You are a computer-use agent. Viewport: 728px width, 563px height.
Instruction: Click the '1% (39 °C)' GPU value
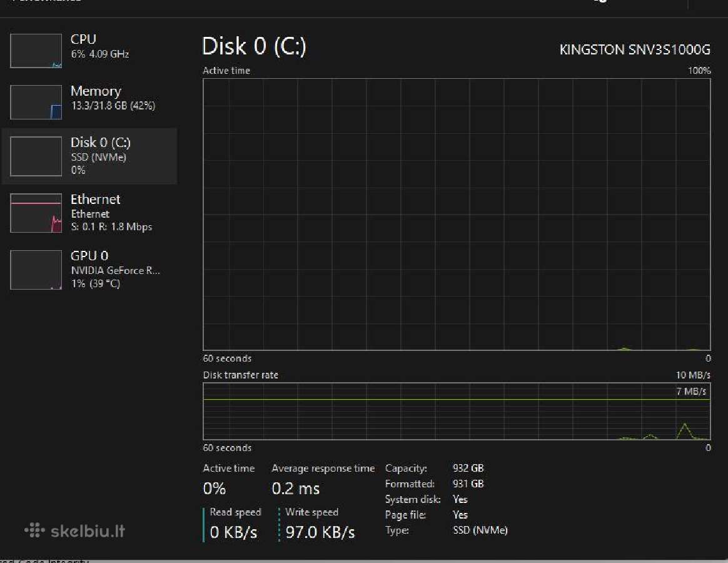[x=96, y=283]
